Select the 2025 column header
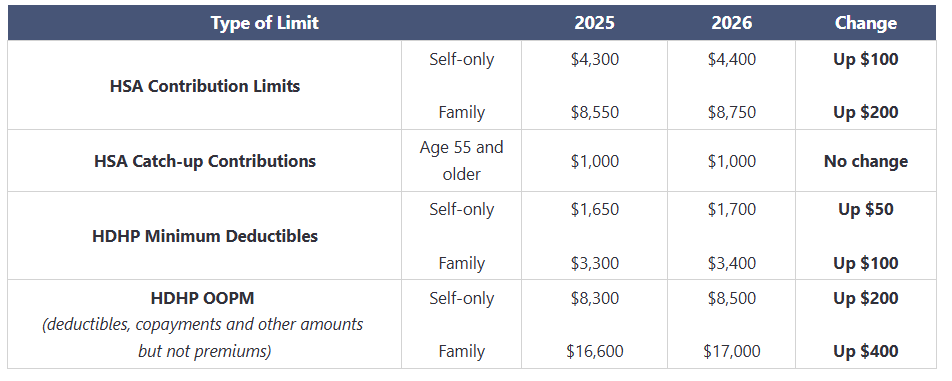The image size is (952, 381). [594, 23]
